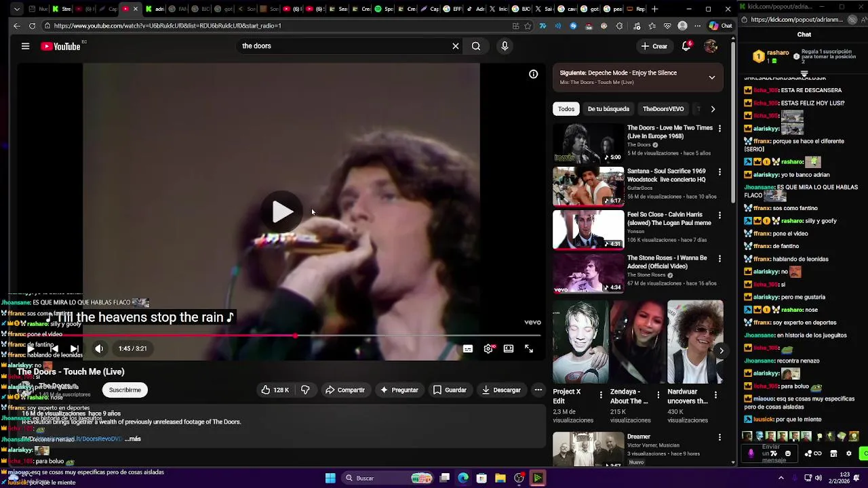Go to YouTube home via logo
The width and height of the screenshot is (868, 488).
tap(60, 46)
